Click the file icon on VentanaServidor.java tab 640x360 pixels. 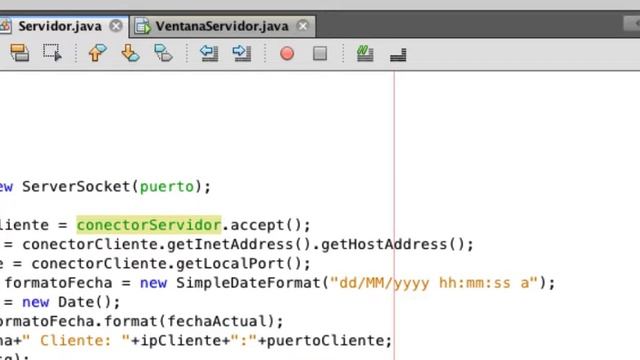click(x=143, y=27)
